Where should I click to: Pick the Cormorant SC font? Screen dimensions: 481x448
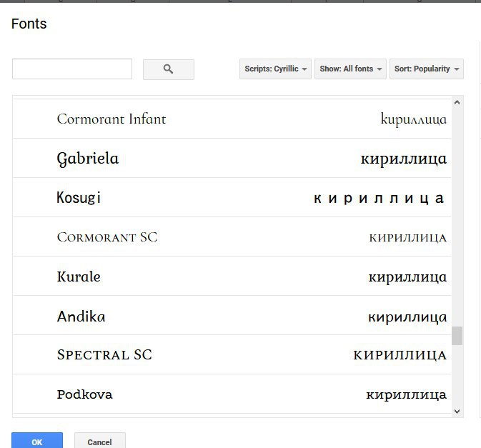107,237
